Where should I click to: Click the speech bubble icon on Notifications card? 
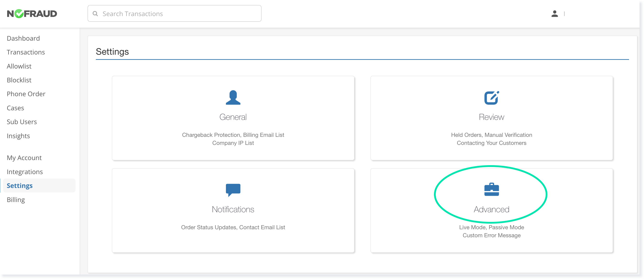pyautogui.click(x=233, y=190)
